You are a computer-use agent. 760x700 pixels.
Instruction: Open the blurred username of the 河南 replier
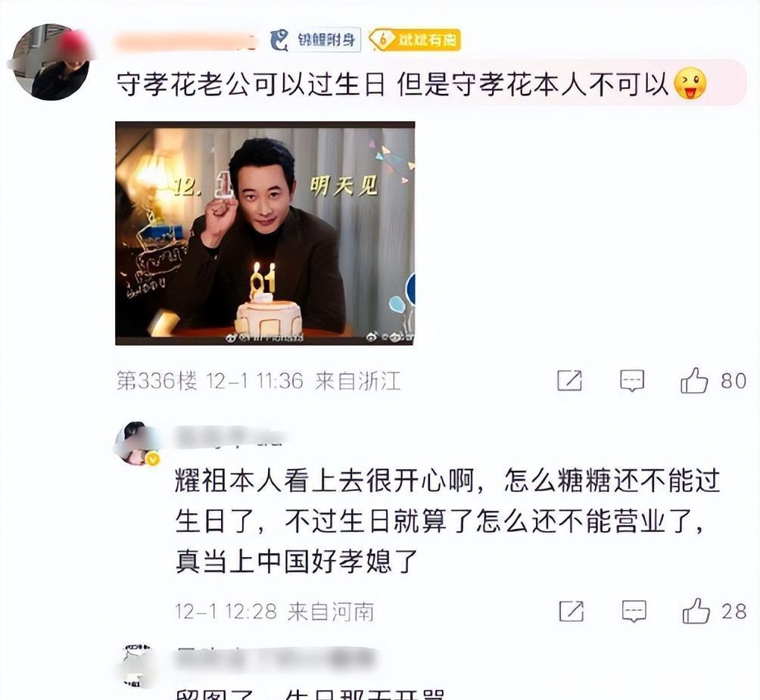click(x=229, y=437)
